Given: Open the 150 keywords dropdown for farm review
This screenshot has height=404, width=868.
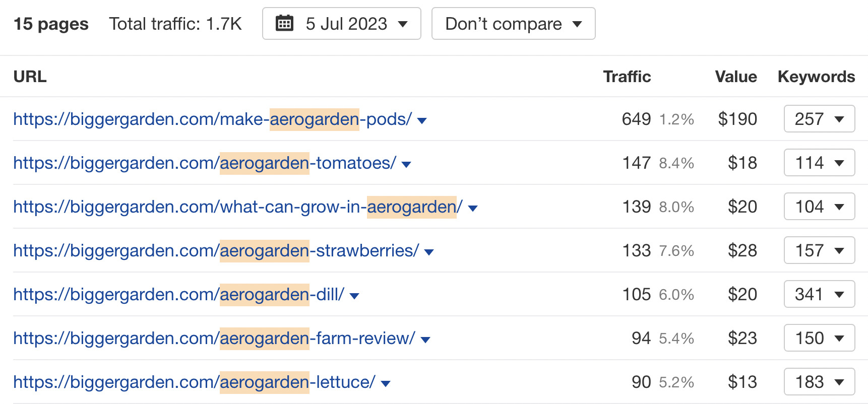Looking at the screenshot, I should [819, 338].
